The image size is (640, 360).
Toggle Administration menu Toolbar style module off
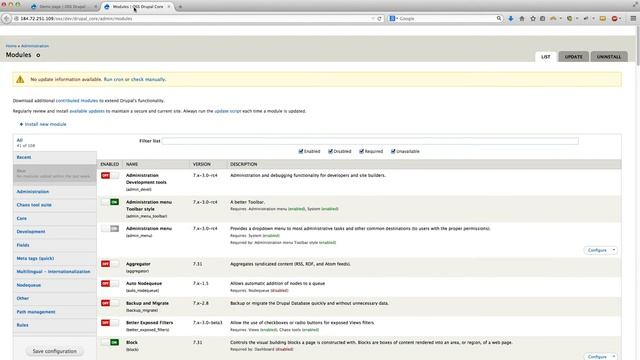tap(110, 202)
